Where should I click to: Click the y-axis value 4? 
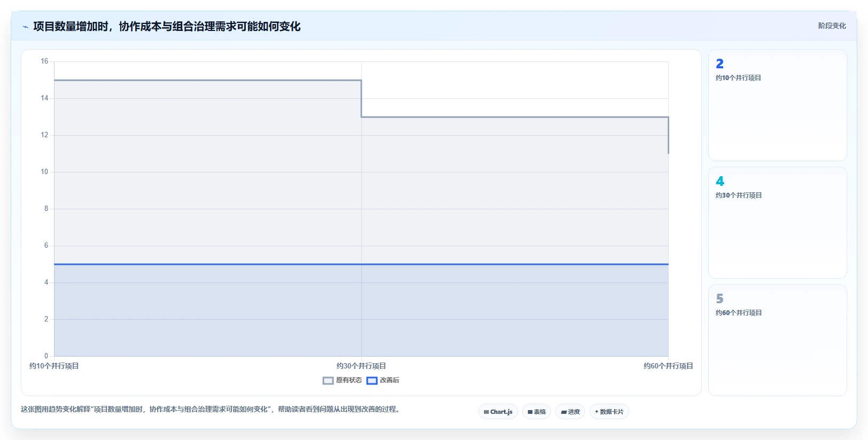pyautogui.click(x=46, y=282)
